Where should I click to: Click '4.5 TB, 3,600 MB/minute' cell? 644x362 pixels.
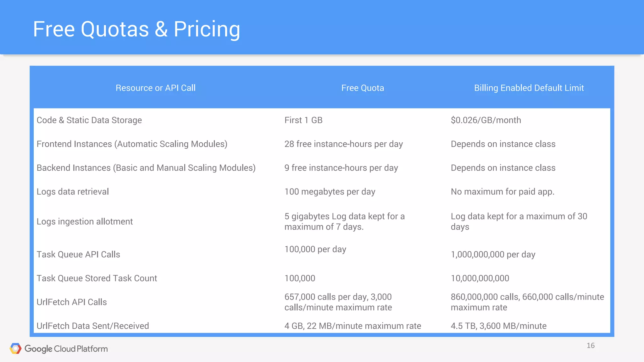click(499, 326)
